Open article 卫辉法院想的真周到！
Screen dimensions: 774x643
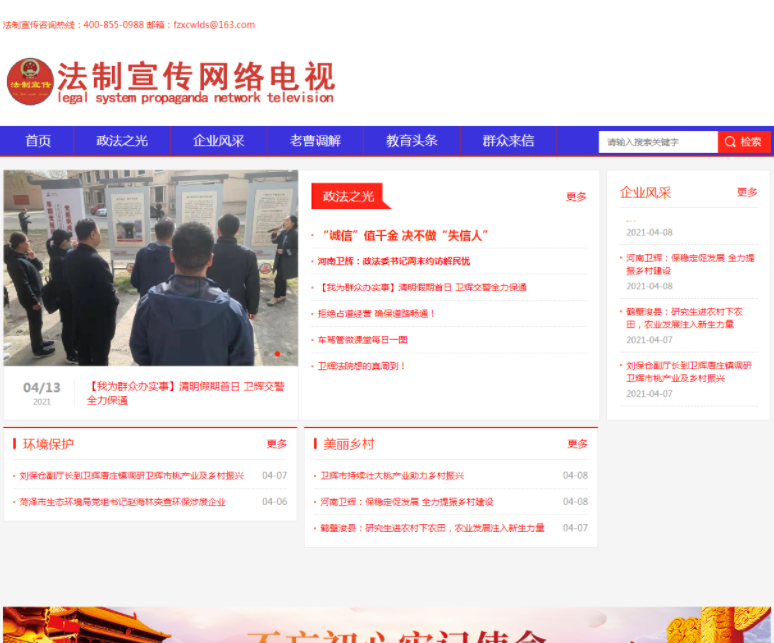(361, 366)
